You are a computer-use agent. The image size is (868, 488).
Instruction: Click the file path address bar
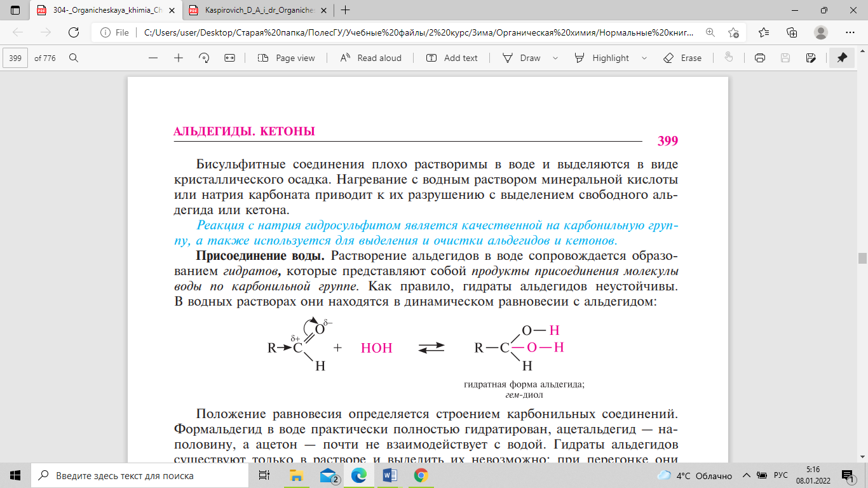(419, 32)
